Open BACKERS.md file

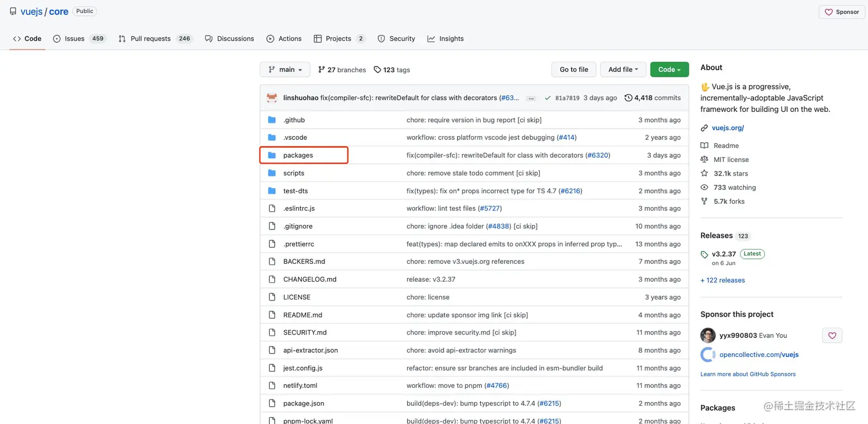(304, 262)
